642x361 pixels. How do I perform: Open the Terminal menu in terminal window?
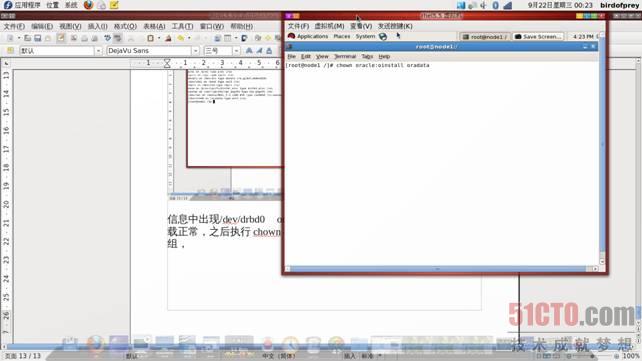[345, 56]
